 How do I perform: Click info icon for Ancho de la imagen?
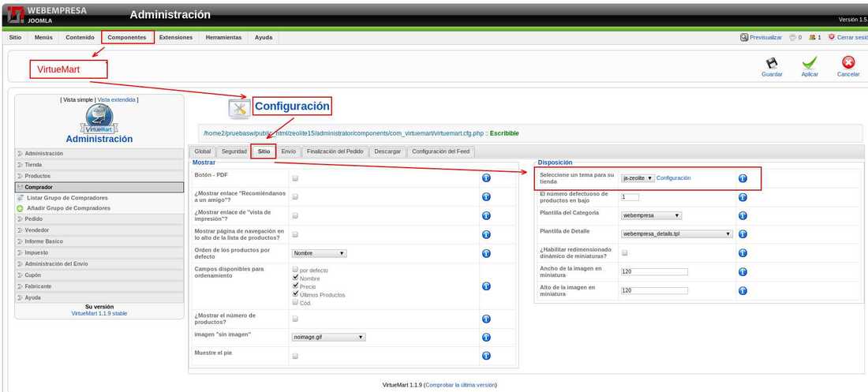tap(743, 272)
